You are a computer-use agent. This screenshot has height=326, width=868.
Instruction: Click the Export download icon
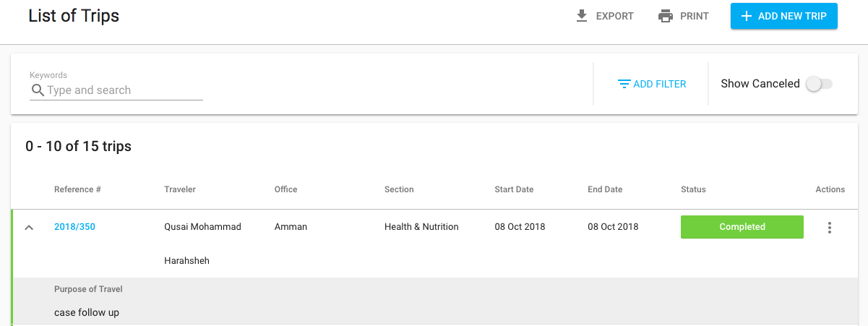[582, 16]
